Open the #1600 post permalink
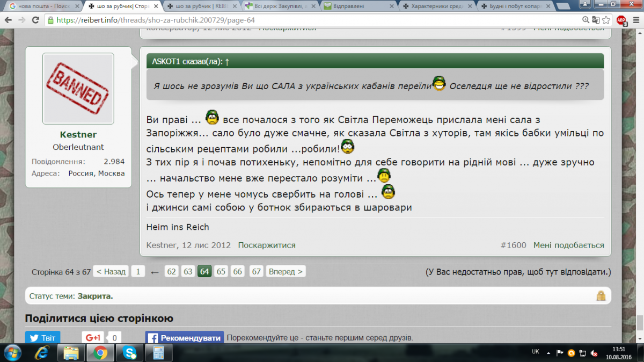Image resolution: width=644 pixels, height=362 pixels. [x=514, y=245]
